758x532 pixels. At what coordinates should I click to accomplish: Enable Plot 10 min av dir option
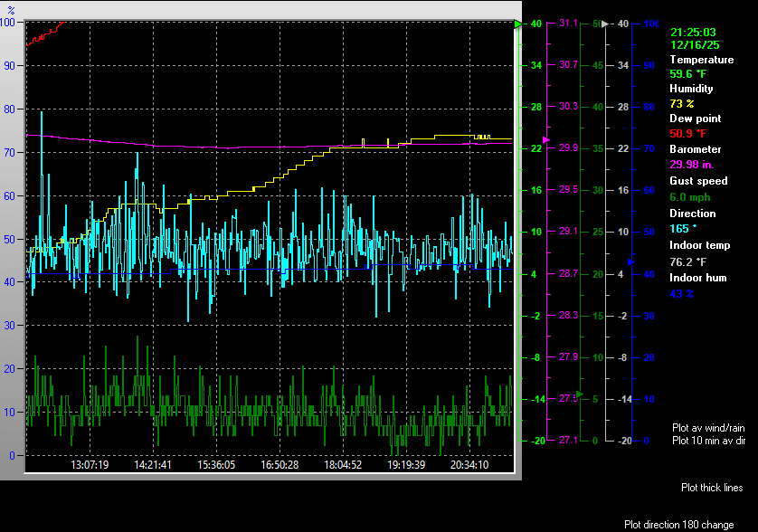coord(708,441)
